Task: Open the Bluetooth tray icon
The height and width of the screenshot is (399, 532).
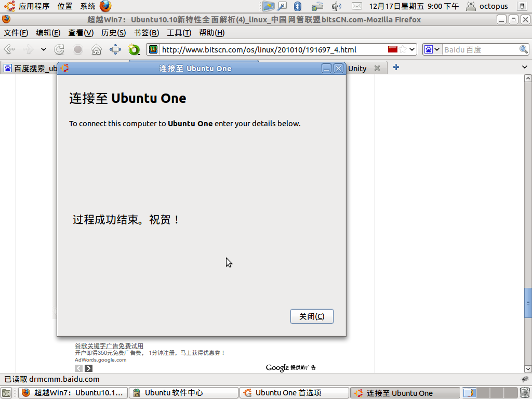Action: (298, 6)
